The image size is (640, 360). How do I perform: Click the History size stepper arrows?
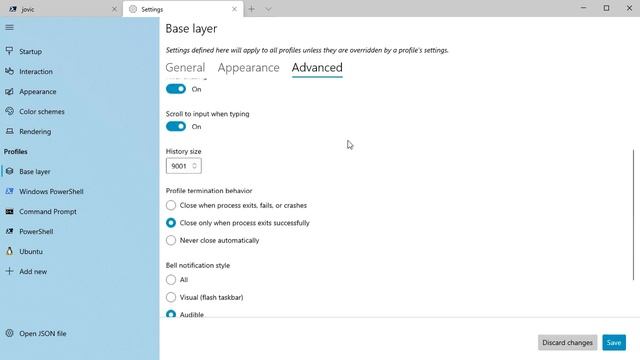(x=194, y=166)
